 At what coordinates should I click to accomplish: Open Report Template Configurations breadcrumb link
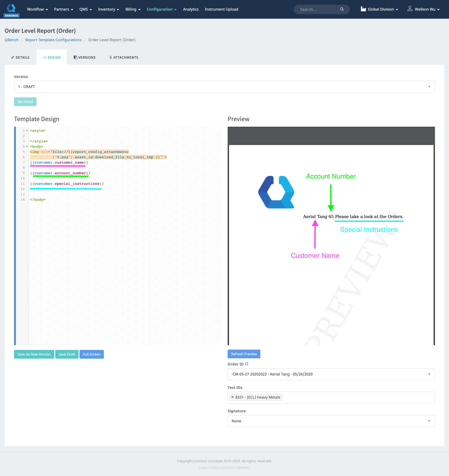click(53, 40)
